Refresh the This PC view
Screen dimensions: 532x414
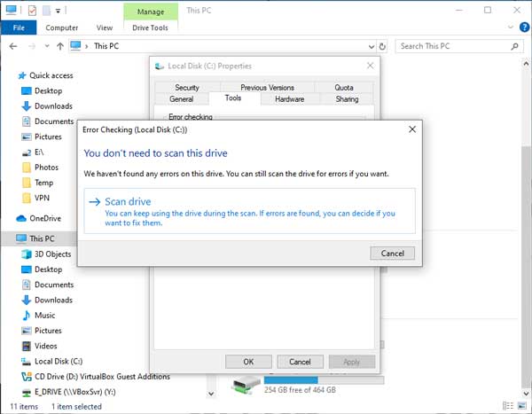click(x=382, y=46)
